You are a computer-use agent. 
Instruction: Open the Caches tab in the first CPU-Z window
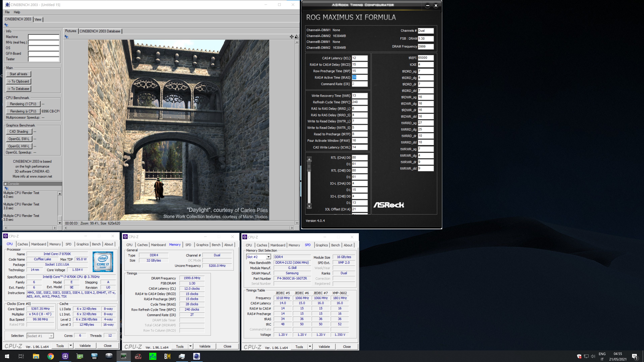tap(22, 244)
